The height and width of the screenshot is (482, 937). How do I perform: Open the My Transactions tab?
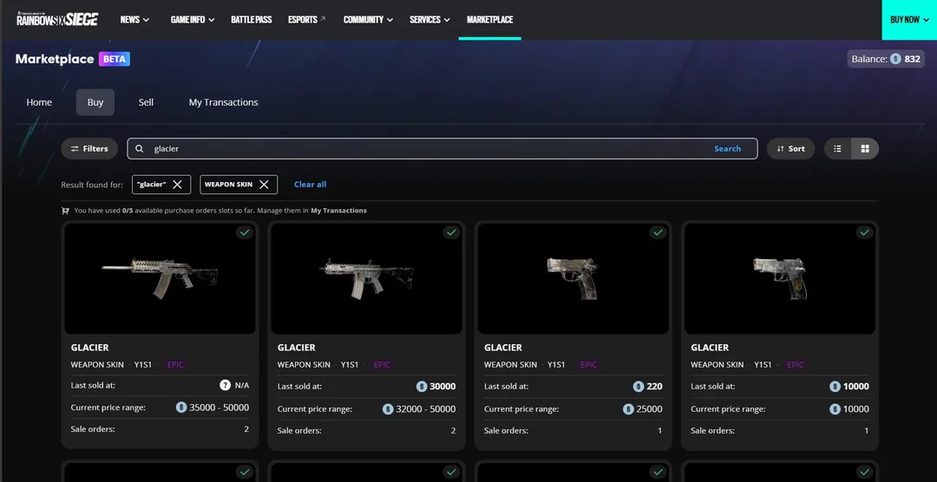[x=223, y=102]
